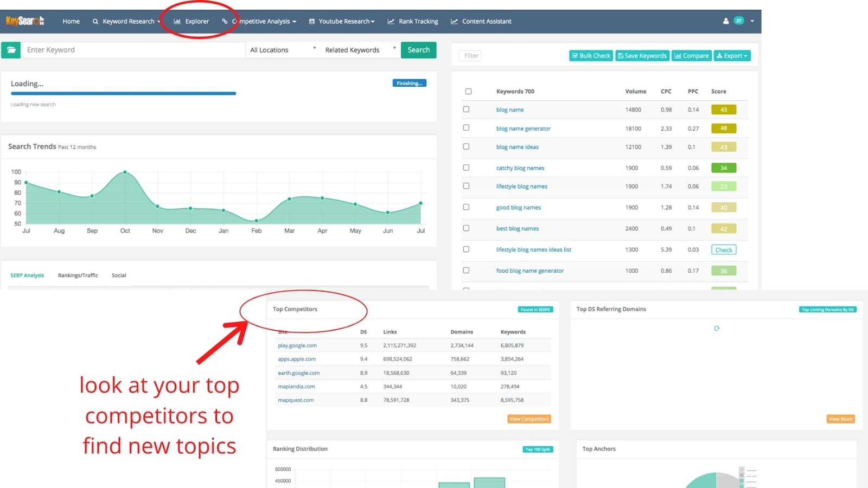This screenshot has height=488, width=868.
Task: Click the Compare button
Action: click(692, 56)
